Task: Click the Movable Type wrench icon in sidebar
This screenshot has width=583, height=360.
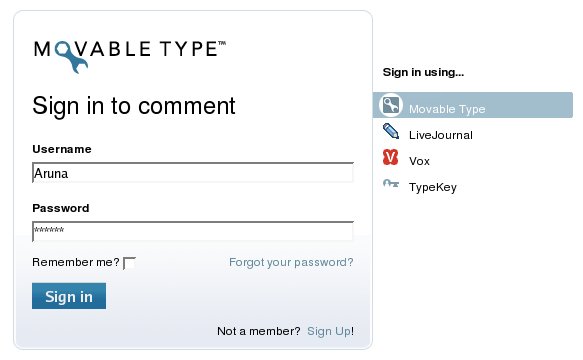Action: (390, 105)
